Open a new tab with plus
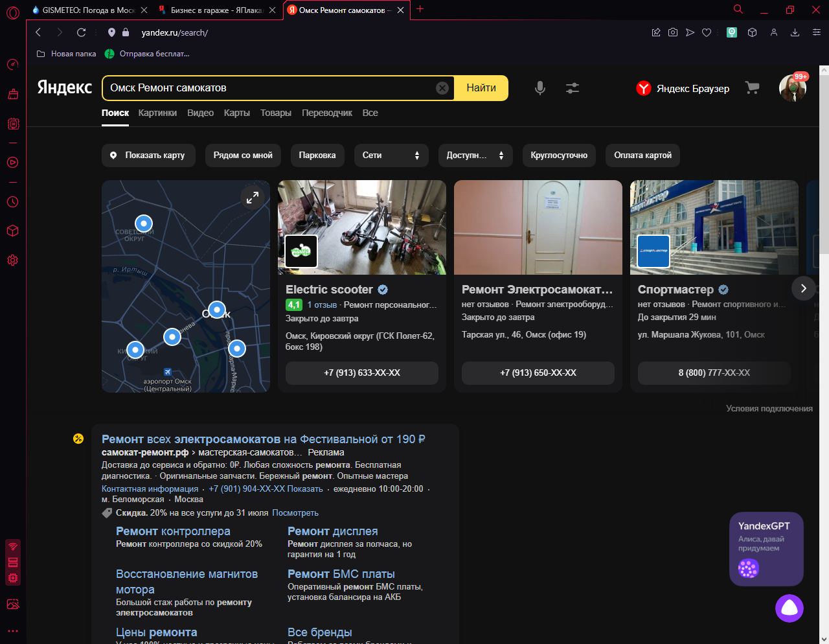The image size is (829, 644). coord(420,9)
